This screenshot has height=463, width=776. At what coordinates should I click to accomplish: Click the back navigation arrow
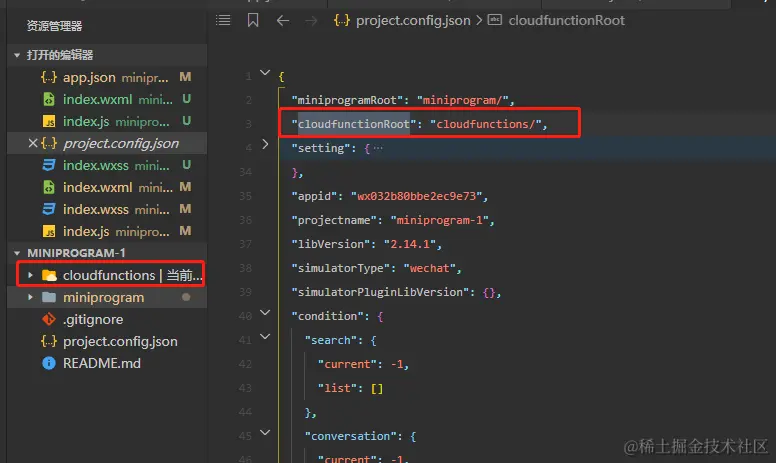coord(283,20)
